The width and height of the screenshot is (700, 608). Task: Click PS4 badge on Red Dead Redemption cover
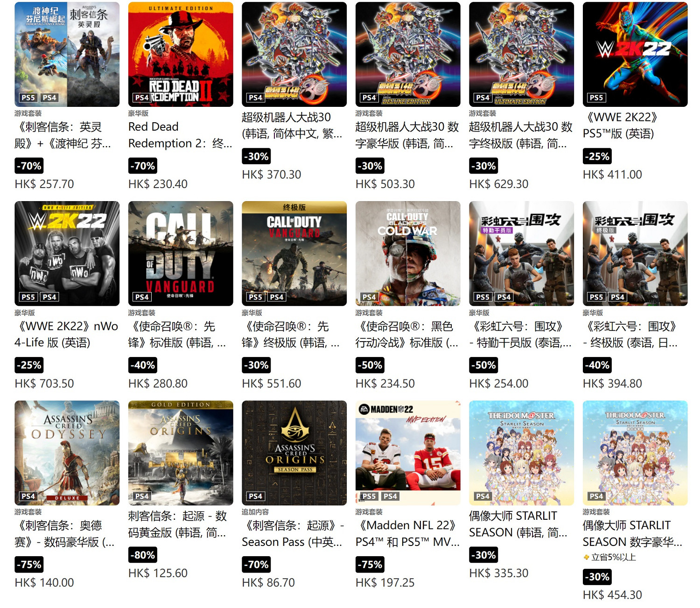coord(142,98)
